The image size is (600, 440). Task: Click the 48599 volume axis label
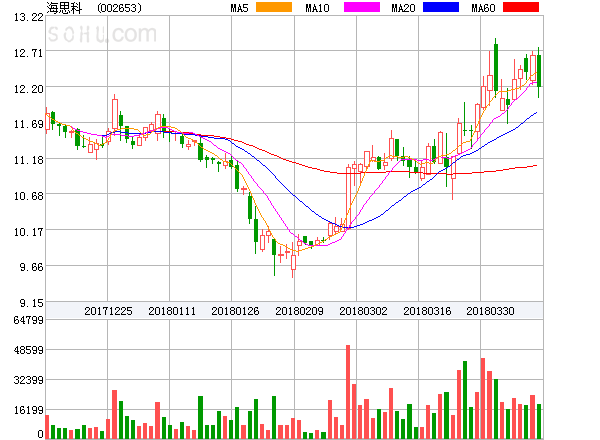coord(29,350)
